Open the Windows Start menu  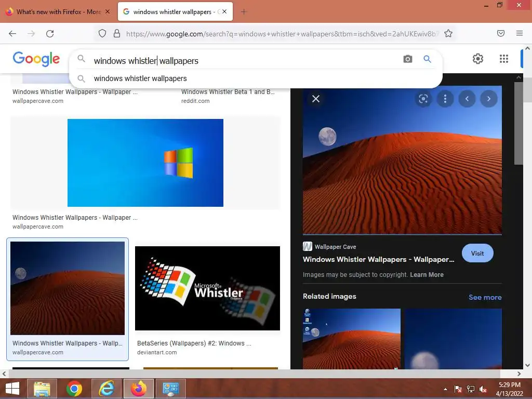[12, 389]
